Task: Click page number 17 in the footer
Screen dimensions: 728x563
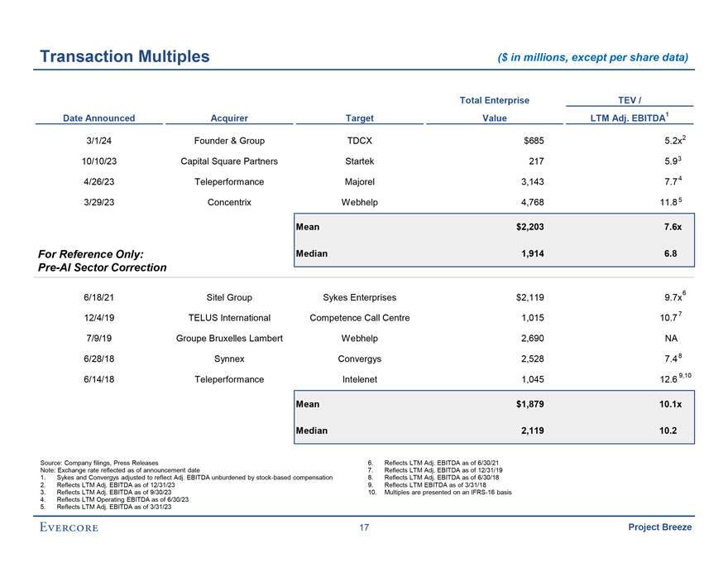Action: [x=364, y=527]
